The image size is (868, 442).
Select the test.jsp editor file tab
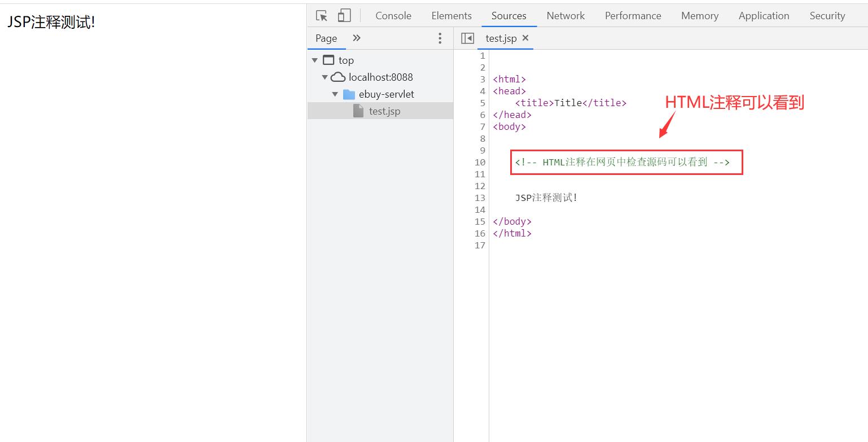[x=501, y=38]
